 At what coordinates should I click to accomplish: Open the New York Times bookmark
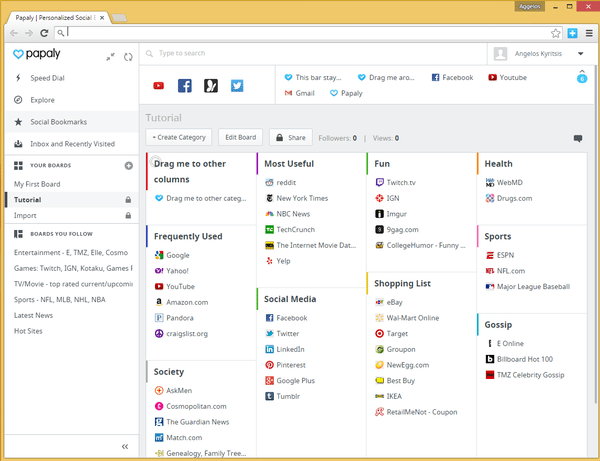[x=297, y=198]
